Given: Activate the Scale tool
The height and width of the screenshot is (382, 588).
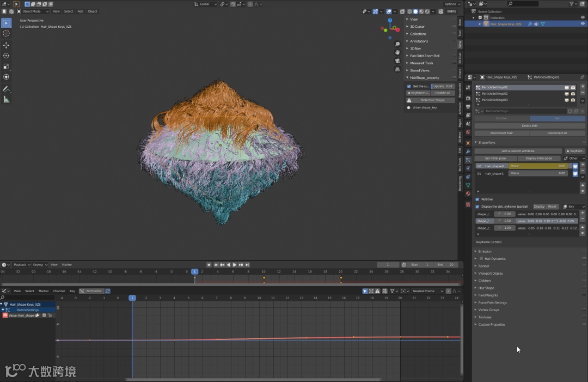Looking at the screenshot, I should tap(7, 66).
